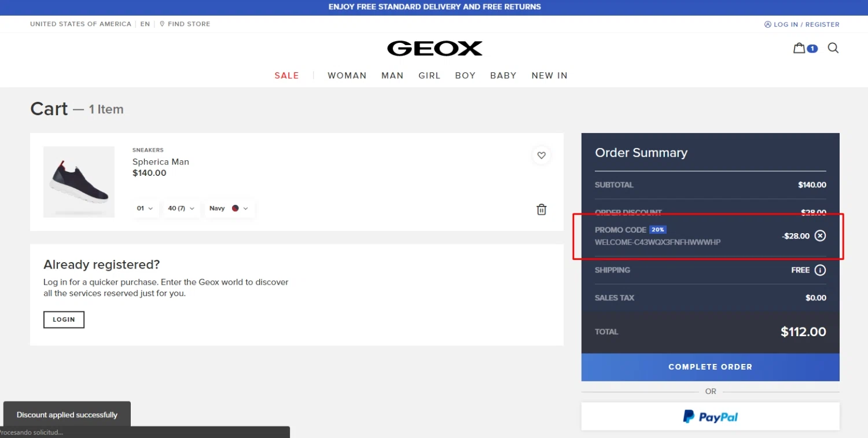Pay with the PayPal button
The width and height of the screenshot is (868, 438).
[710, 417]
